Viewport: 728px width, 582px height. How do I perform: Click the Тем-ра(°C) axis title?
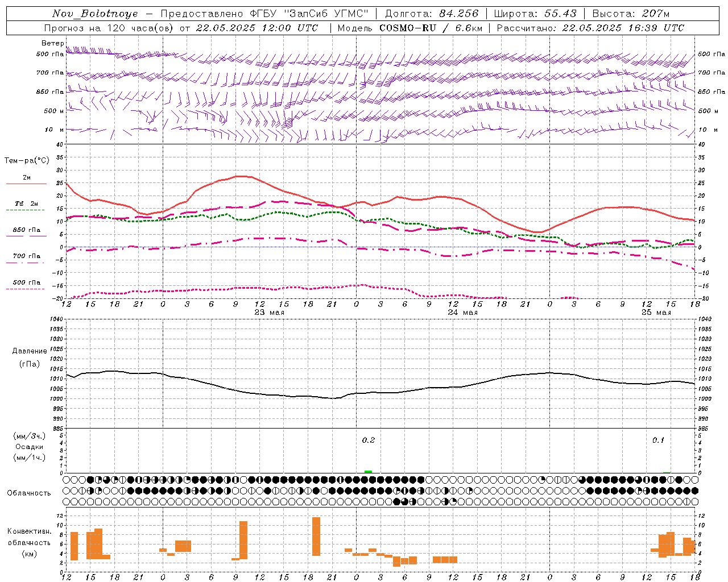click(x=27, y=161)
